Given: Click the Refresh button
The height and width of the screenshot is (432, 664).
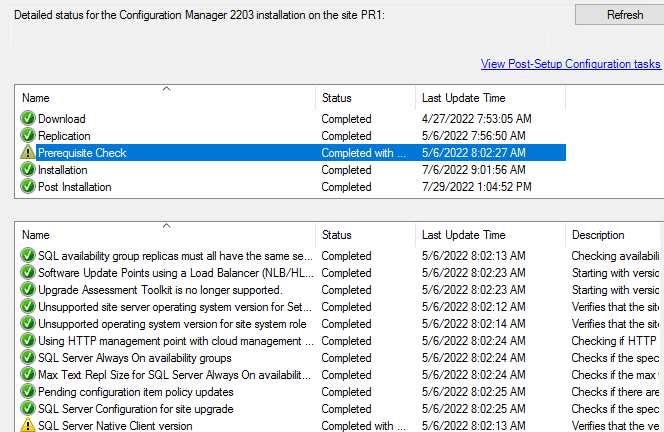Looking at the screenshot, I should [620, 15].
